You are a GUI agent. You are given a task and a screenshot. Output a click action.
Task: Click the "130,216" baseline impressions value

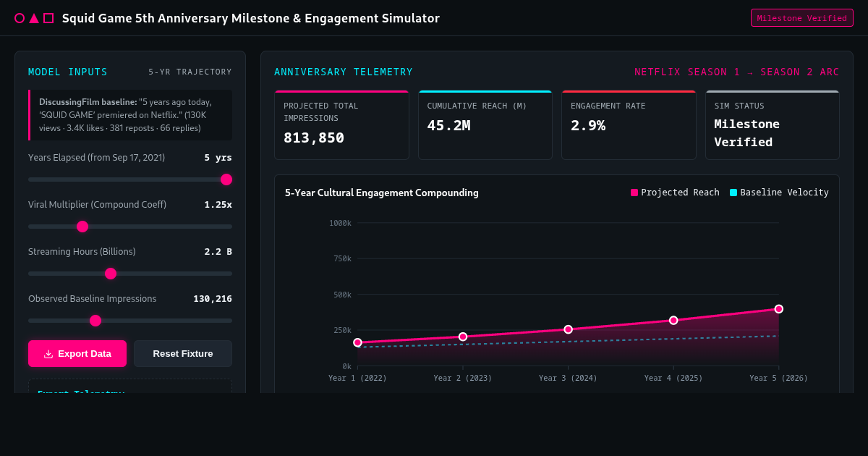213,299
